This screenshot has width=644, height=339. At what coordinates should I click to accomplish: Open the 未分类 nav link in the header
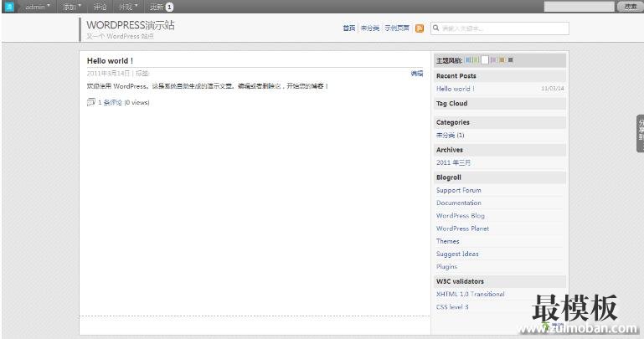coord(369,28)
